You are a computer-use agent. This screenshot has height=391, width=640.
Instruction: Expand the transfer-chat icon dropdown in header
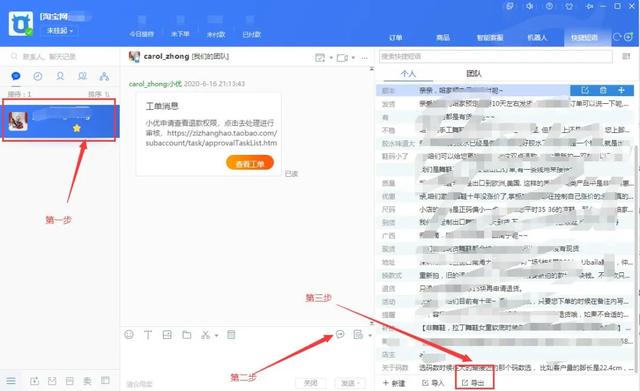331,58
